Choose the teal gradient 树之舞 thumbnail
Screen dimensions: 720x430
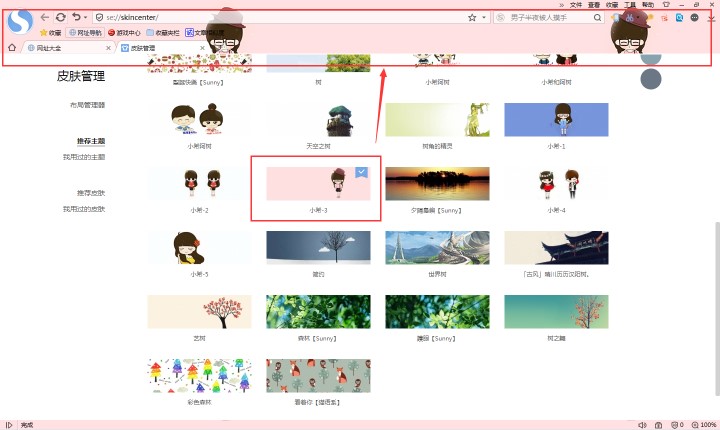click(x=556, y=311)
